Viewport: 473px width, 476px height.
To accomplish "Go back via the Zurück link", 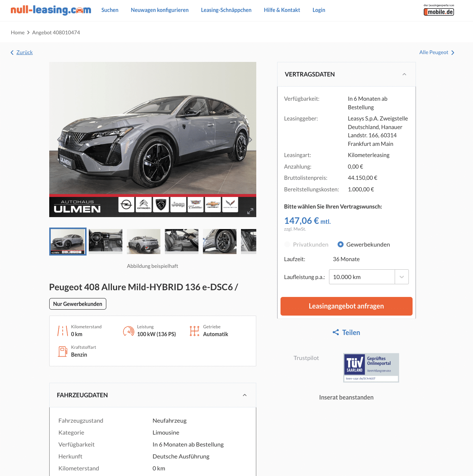I will [x=25, y=52].
